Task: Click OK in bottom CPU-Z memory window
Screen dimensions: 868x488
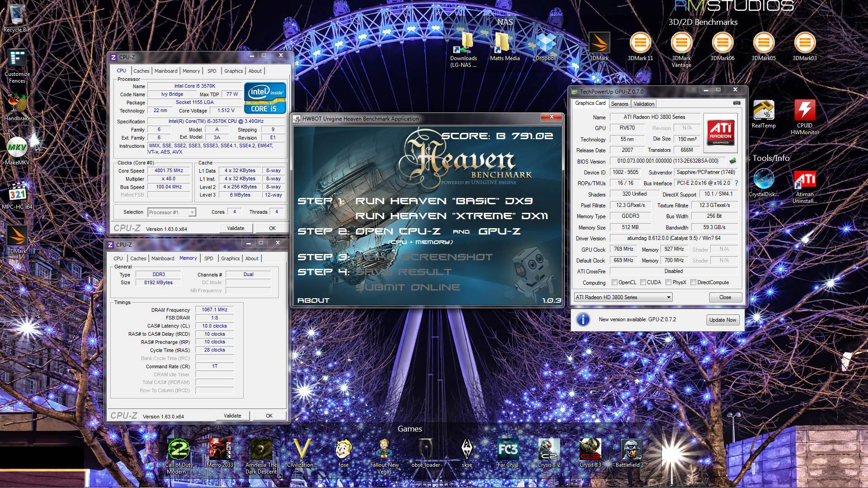Action: (269, 416)
